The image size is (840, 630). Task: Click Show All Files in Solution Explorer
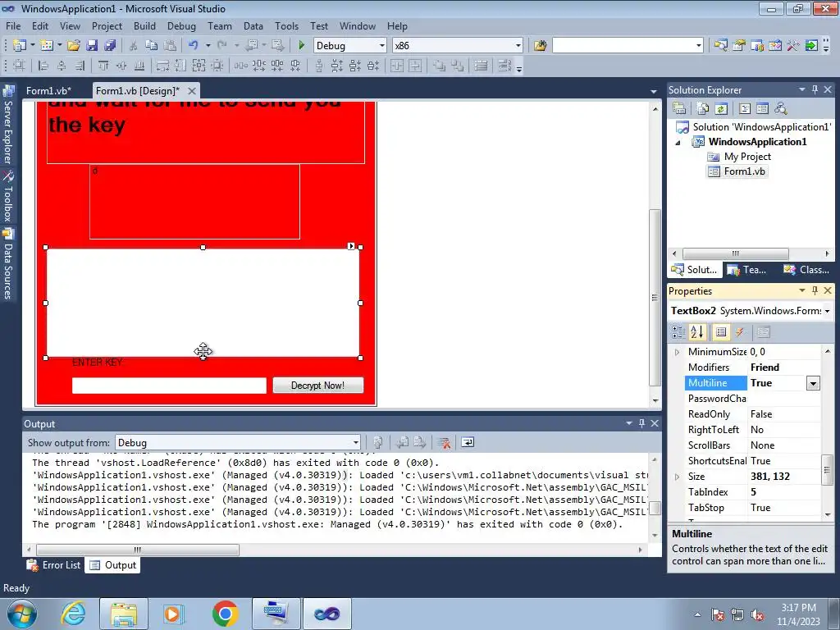[x=703, y=109]
